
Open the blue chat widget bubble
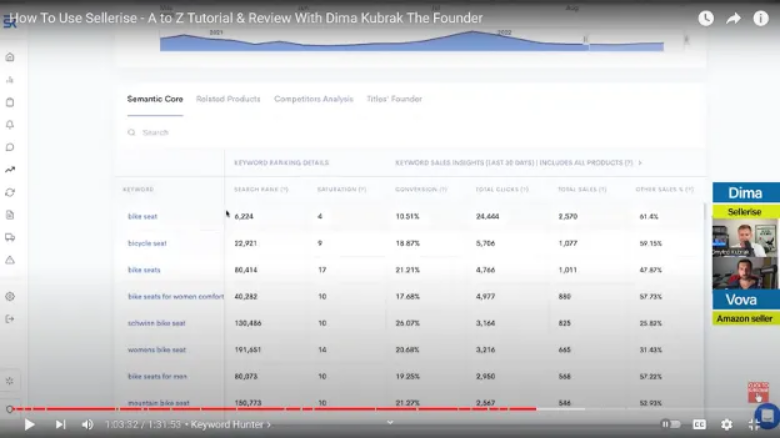(x=768, y=416)
